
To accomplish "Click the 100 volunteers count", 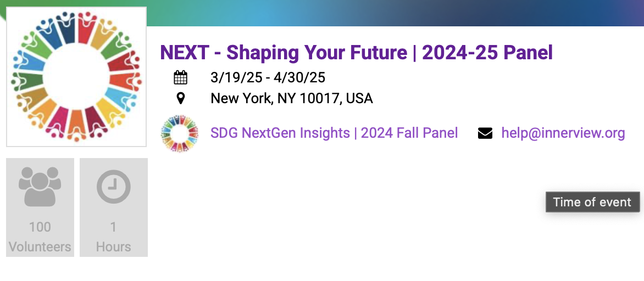I will click(40, 227).
